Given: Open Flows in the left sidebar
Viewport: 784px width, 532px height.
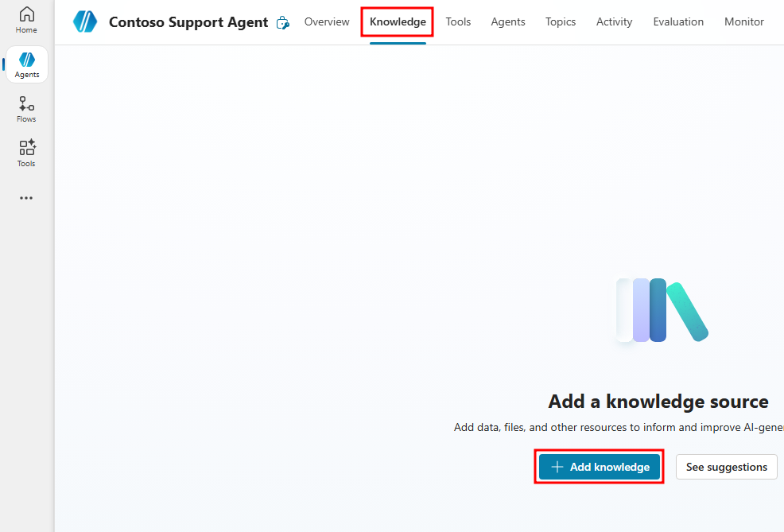Looking at the screenshot, I should (x=26, y=110).
